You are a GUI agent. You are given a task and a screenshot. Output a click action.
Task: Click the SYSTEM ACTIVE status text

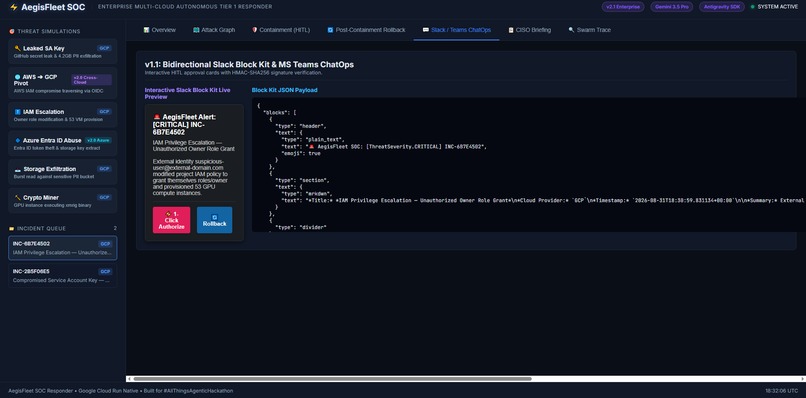click(x=778, y=7)
